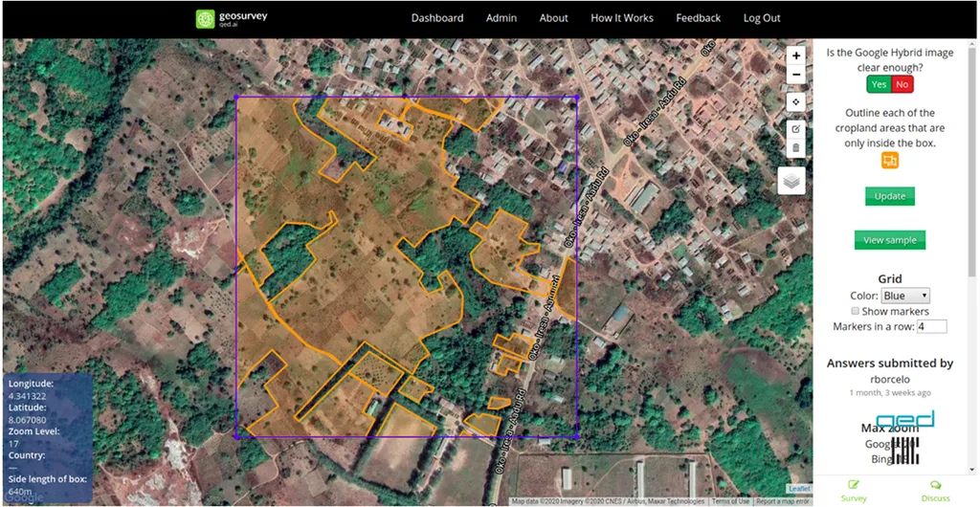The width and height of the screenshot is (980, 507).
Task: Click the rborcelo username text
Action: click(x=890, y=379)
